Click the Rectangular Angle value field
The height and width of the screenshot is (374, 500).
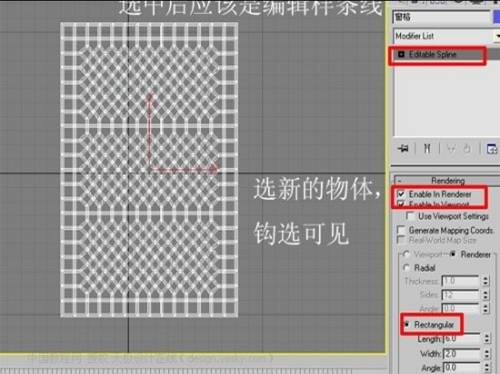[x=461, y=367]
